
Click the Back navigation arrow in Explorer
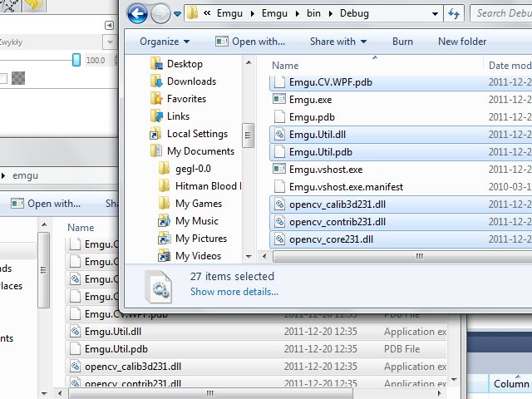(x=137, y=14)
